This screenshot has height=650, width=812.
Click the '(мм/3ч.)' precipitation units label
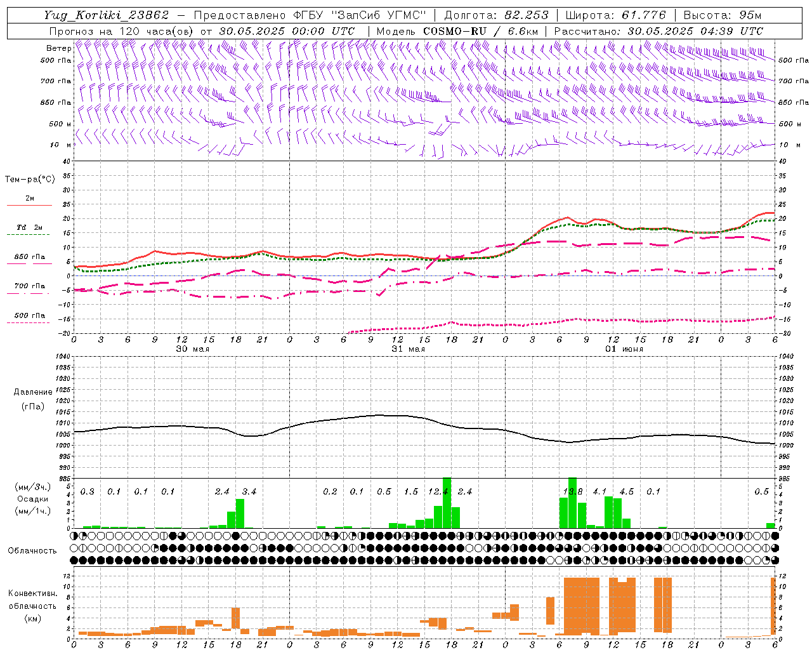coord(33,487)
